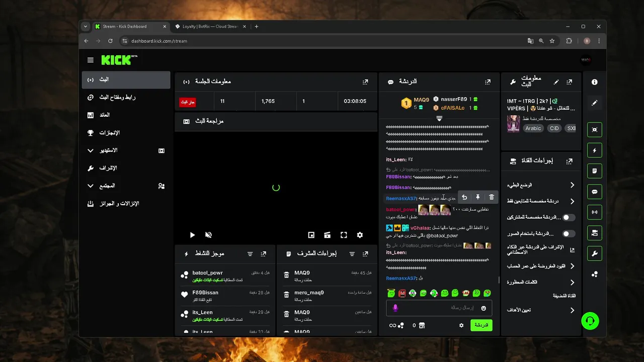Toggle the notes widget in right sidebar

(595, 171)
